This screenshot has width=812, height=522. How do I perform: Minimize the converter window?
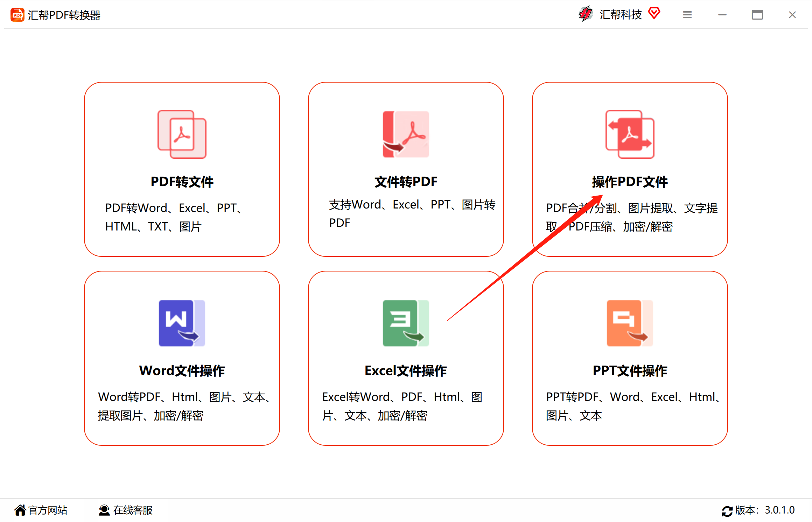click(722, 15)
